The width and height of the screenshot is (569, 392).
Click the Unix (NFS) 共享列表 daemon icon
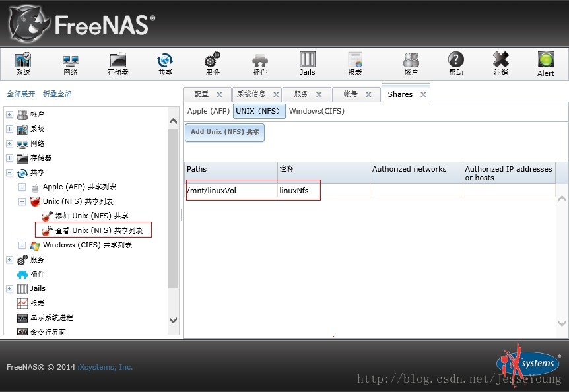coord(35,202)
